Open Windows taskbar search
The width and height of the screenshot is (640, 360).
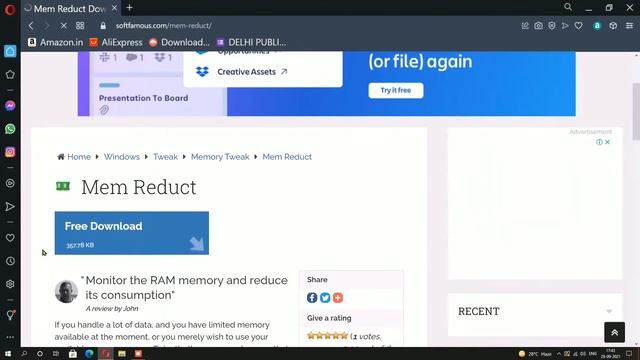(24, 353)
